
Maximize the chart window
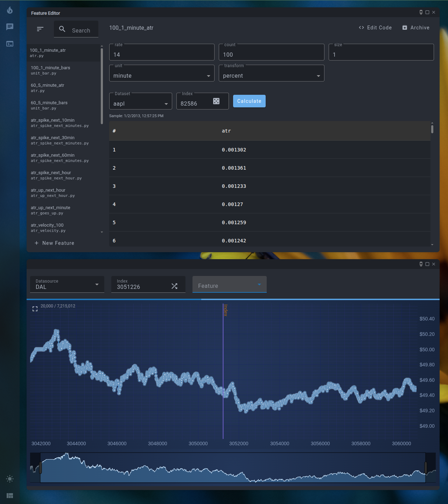pyautogui.click(x=427, y=264)
